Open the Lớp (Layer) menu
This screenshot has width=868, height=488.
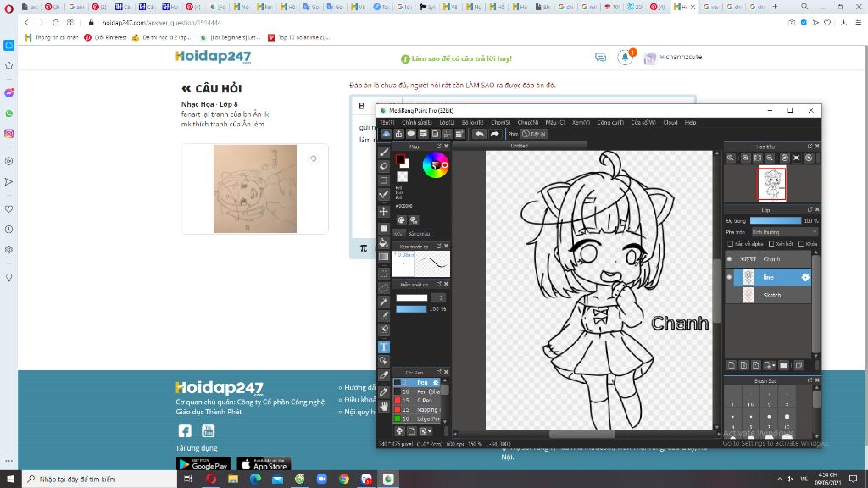(x=447, y=122)
